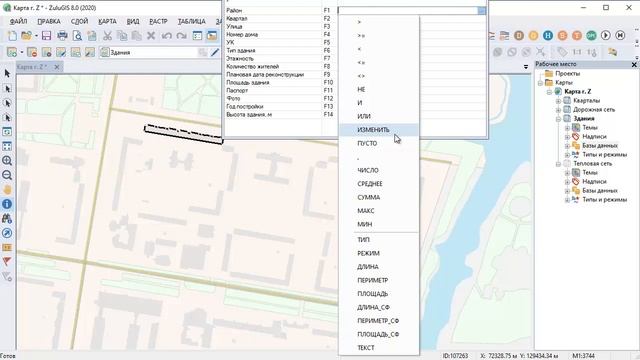This screenshot has width=640, height=360.
Task: Choose ИЗМЕНИТЬ from the operator list
Action: [x=378, y=130]
